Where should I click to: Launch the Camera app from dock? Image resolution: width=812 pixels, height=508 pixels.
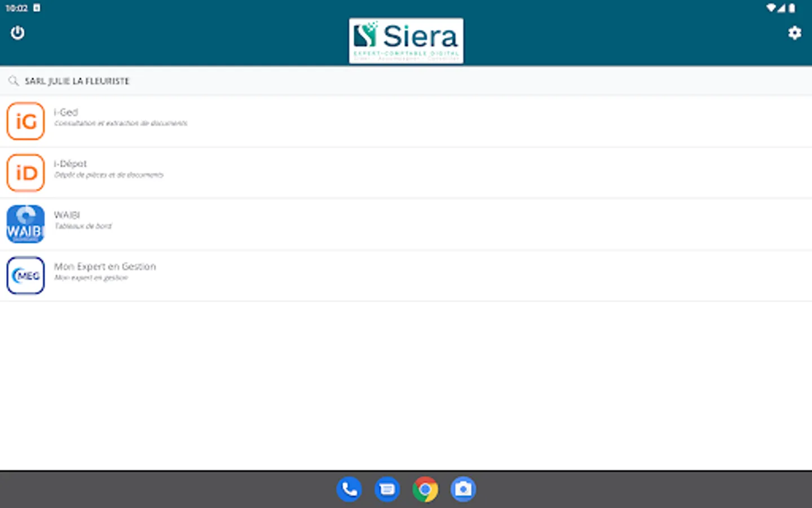point(464,489)
